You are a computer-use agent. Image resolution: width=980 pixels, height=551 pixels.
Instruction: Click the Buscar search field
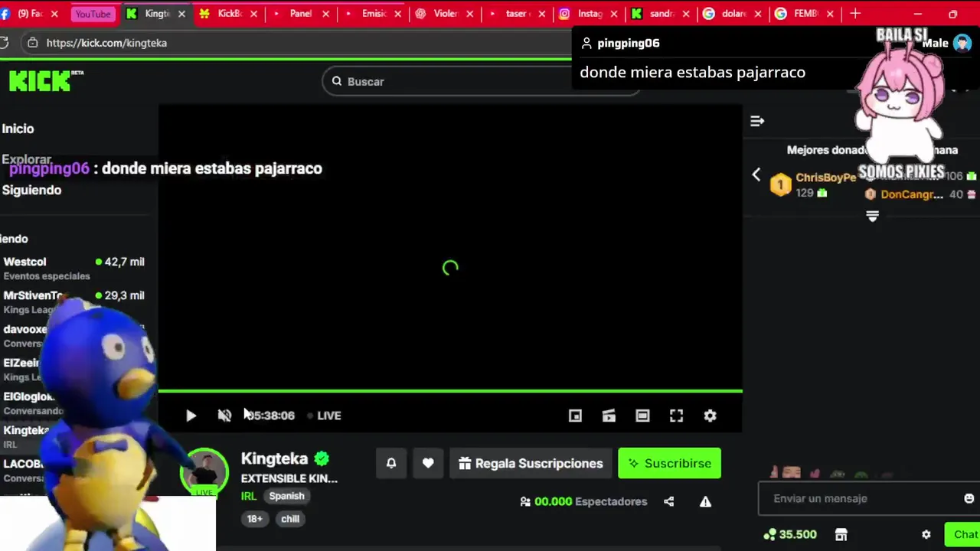(481, 81)
